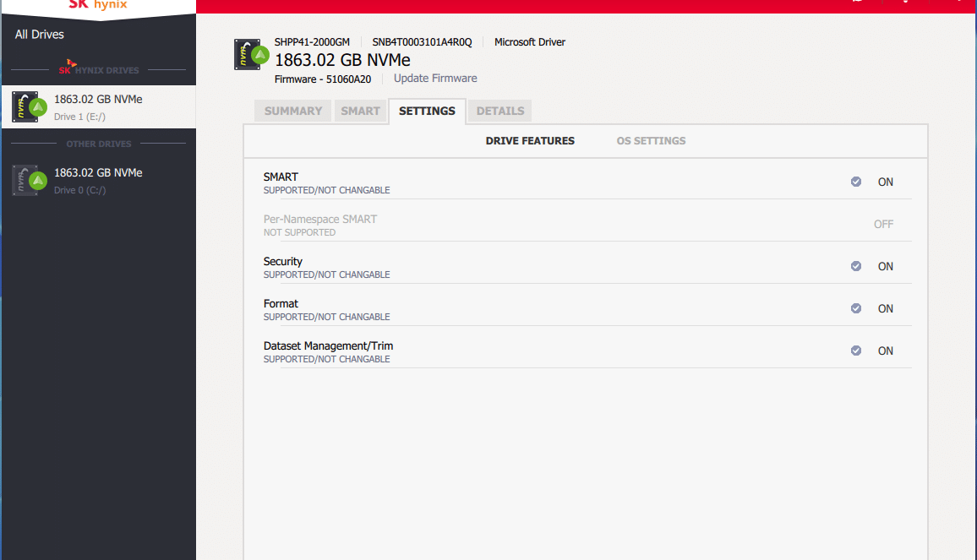
Task: Click the serial number SNB4T0003101A4R0Q
Action: [422, 42]
